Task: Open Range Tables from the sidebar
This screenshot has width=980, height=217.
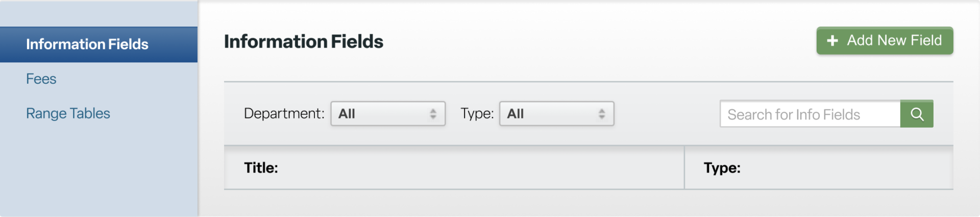Action: coord(68,113)
